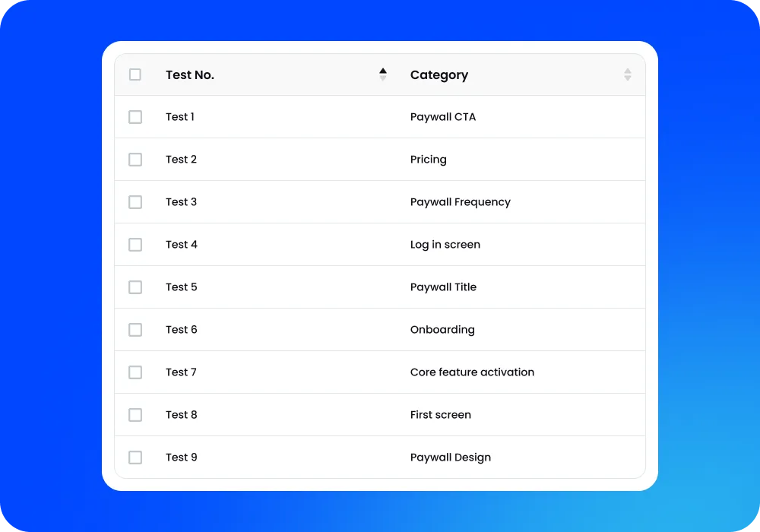760x532 pixels.
Task: Mark the Test 6 checkbox
Action: (135, 330)
